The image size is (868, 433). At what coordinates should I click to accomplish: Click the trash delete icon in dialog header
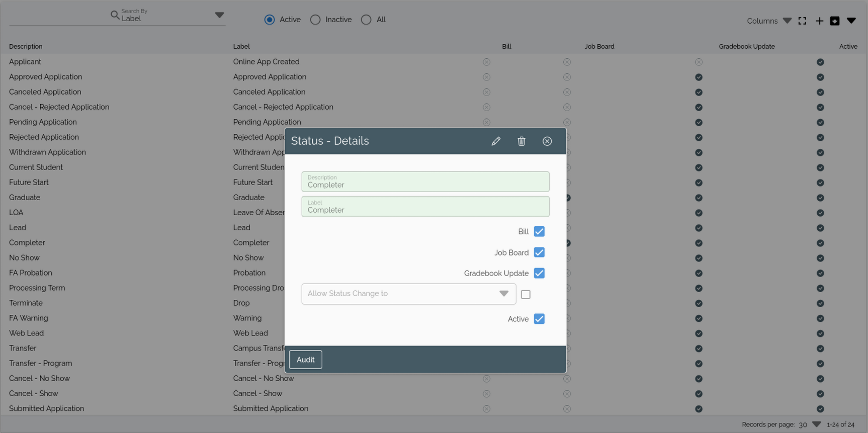[x=522, y=141]
